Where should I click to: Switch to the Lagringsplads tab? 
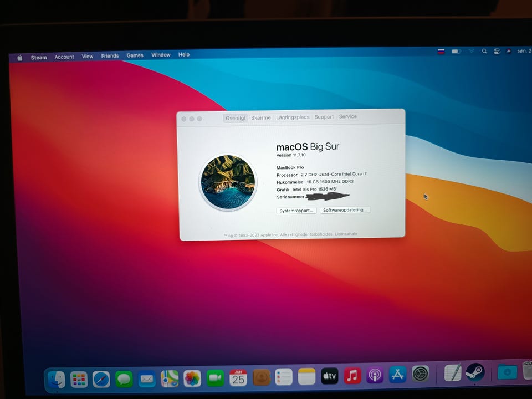293,117
